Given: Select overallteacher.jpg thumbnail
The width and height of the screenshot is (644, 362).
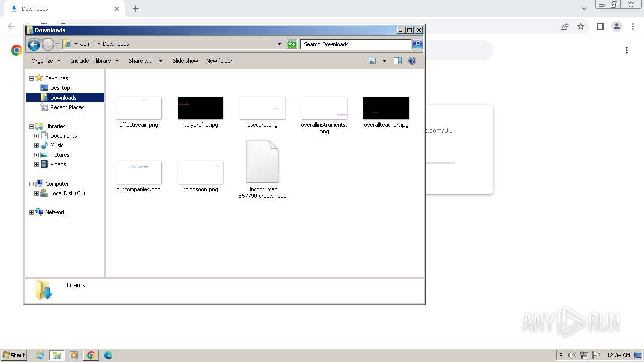Looking at the screenshot, I should click(x=386, y=108).
